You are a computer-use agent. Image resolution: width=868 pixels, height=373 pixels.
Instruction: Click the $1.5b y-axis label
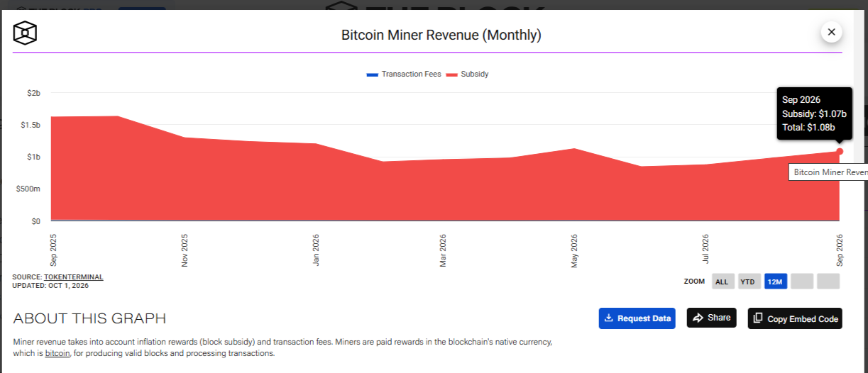pos(30,125)
